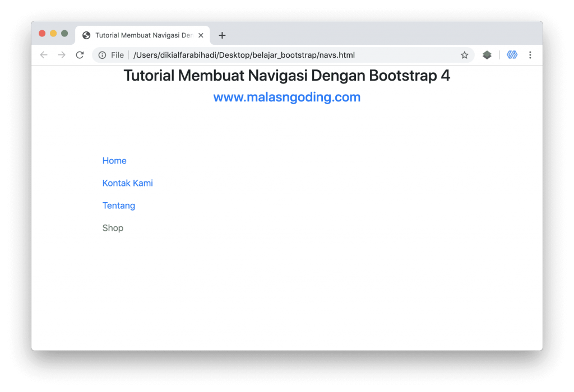The width and height of the screenshot is (574, 392).
Task: Click the Bootstrap 4 tutorial heading text
Action: coord(287,76)
